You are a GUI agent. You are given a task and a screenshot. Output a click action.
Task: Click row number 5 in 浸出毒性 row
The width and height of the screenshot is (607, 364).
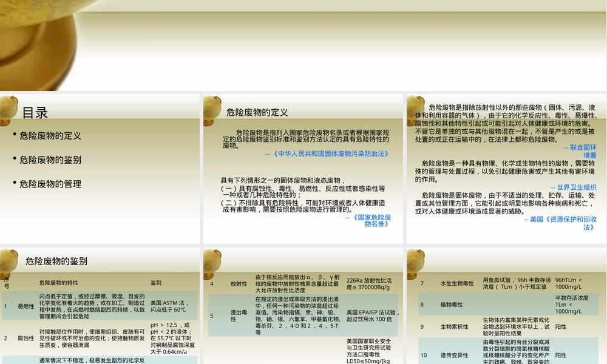[212, 316]
